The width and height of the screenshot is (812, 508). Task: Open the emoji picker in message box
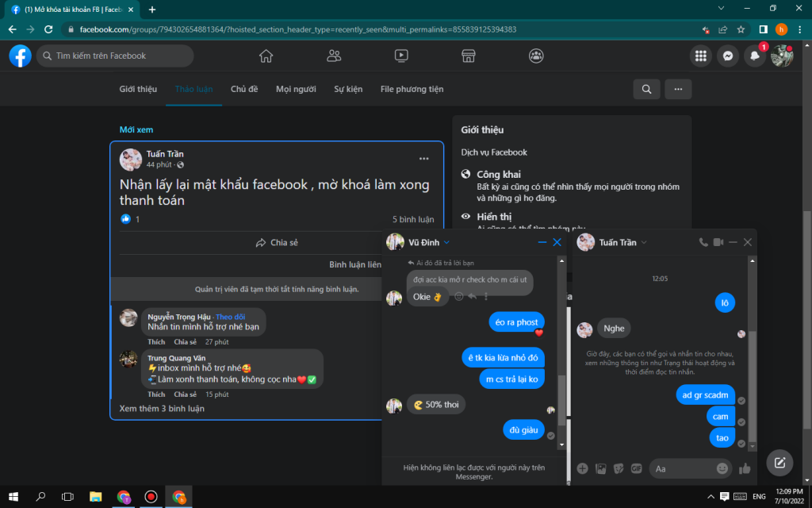pyautogui.click(x=722, y=468)
